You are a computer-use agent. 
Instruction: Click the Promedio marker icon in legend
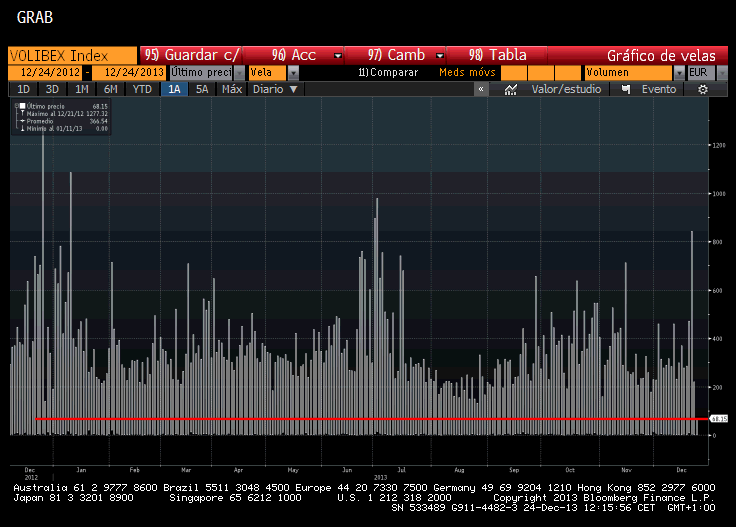(x=22, y=121)
